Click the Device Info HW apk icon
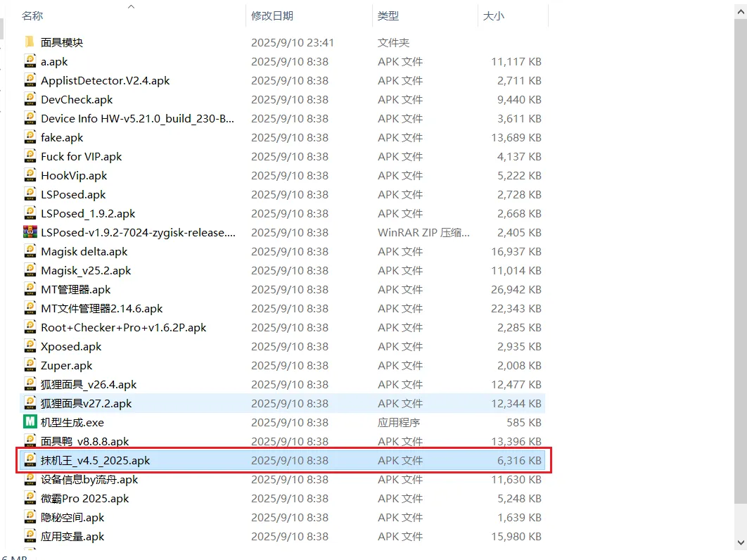 30,118
